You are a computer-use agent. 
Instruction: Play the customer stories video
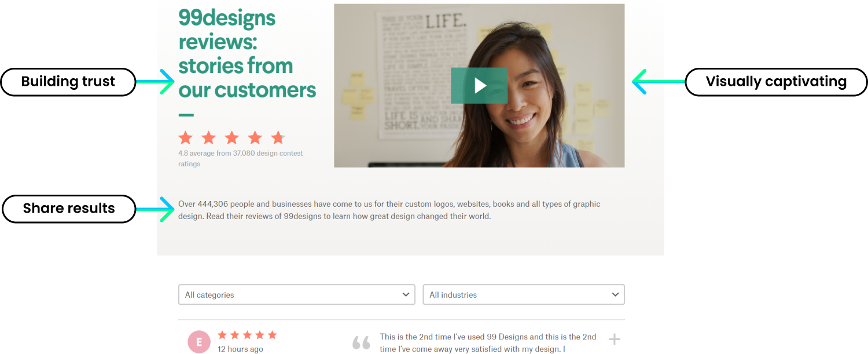pos(479,86)
